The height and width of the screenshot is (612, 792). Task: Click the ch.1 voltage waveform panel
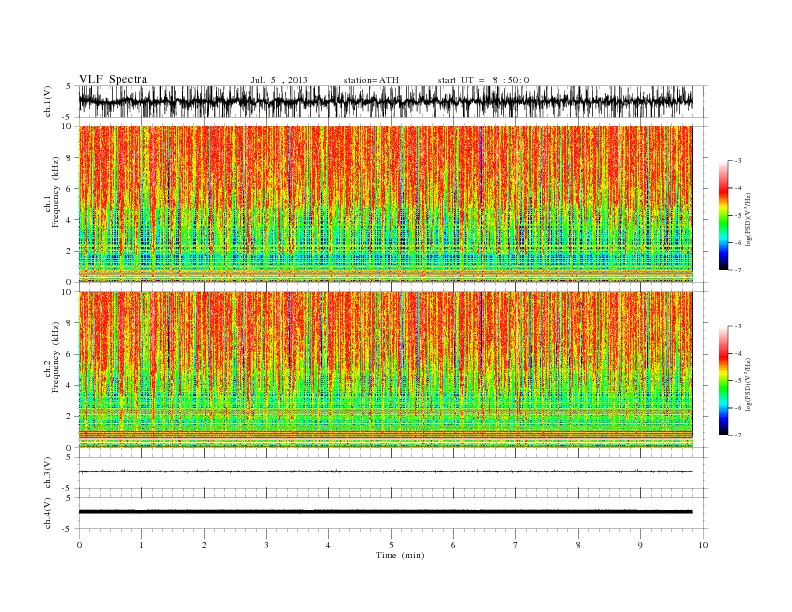pos(393,101)
